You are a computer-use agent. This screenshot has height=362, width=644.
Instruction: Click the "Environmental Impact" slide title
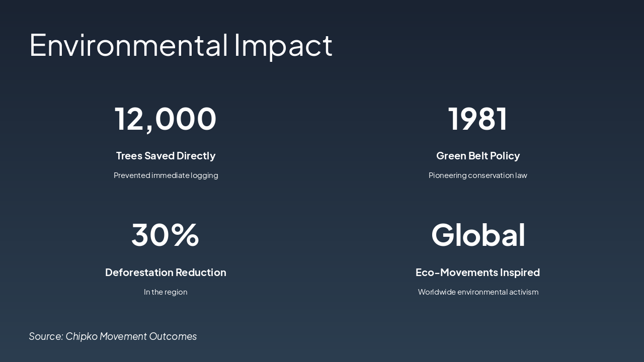point(181,45)
